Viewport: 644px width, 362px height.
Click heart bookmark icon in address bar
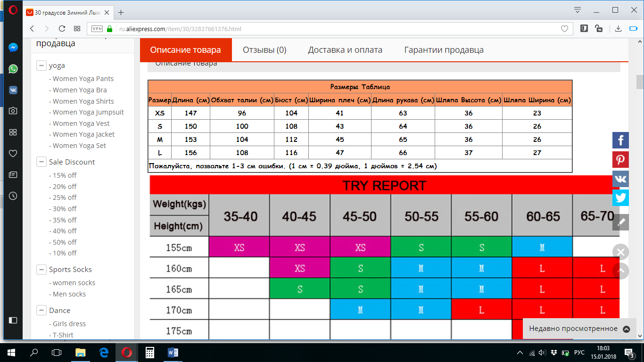pos(564,29)
